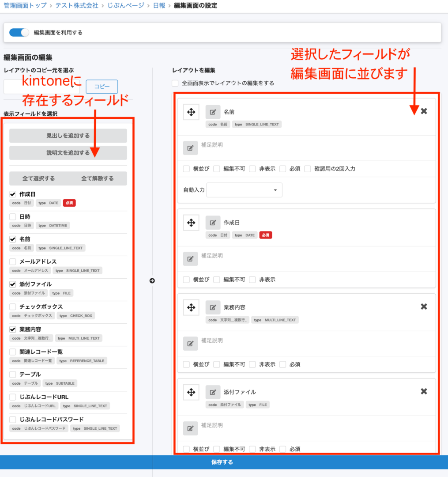Click the コピー button
The image size is (448, 477).
point(102,87)
